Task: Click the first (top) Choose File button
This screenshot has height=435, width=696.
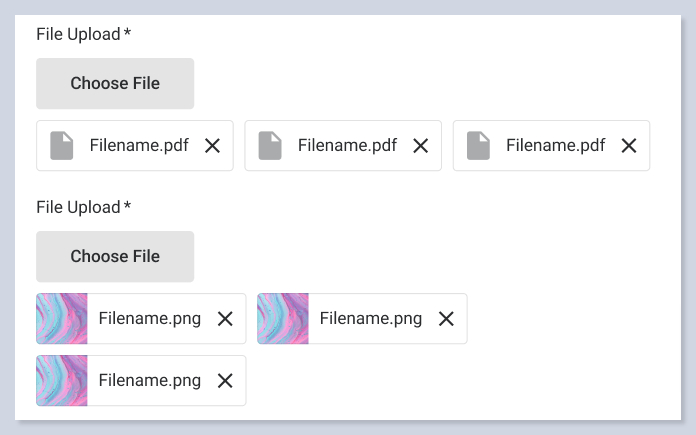Action: pyautogui.click(x=115, y=84)
